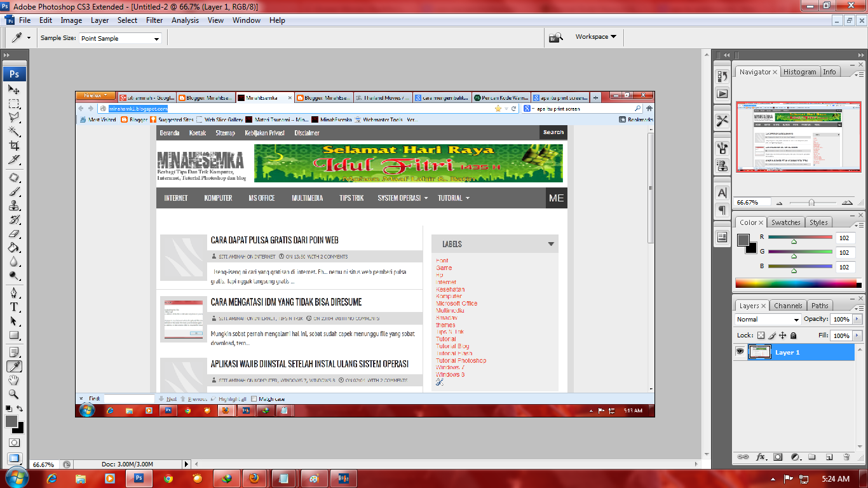The image size is (868, 488).
Task: Open the Fill slider arrow
Action: [856, 335]
